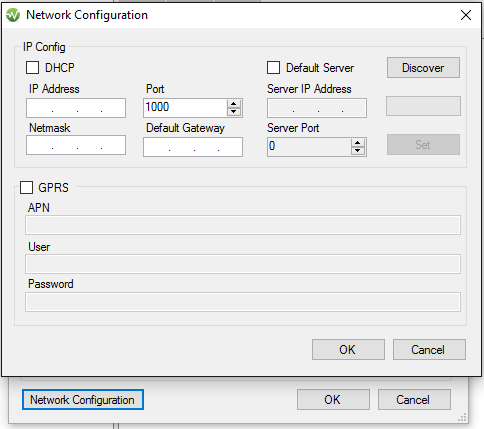Enable the GPRS checkbox
Viewport: 484px width, 429px height.
pos(26,187)
